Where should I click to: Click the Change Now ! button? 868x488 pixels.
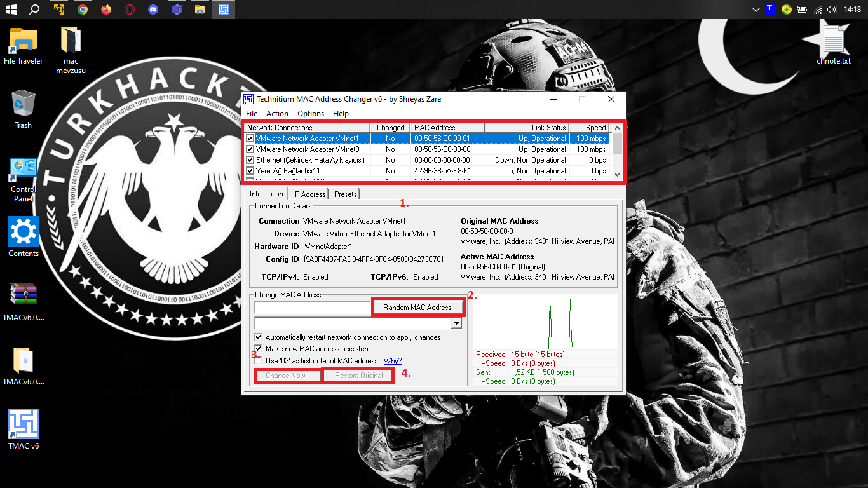(287, 376)
